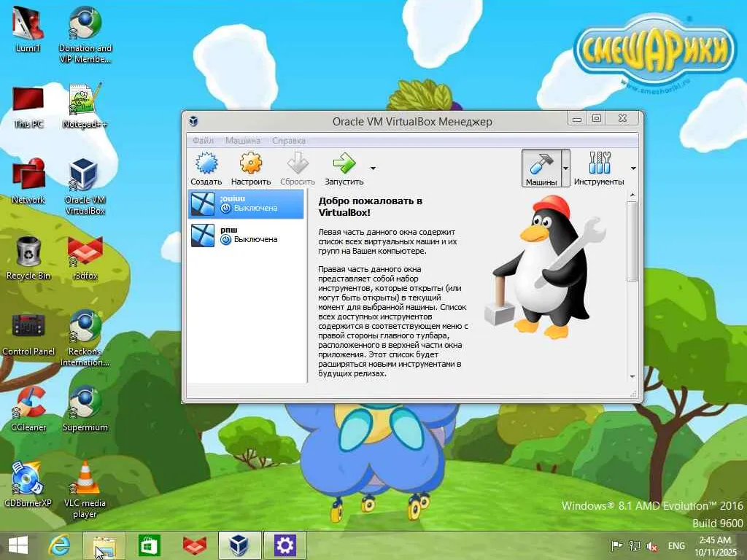
Task: Open Настроить settings gear in VirtualBox
Action: coord(251,163)
